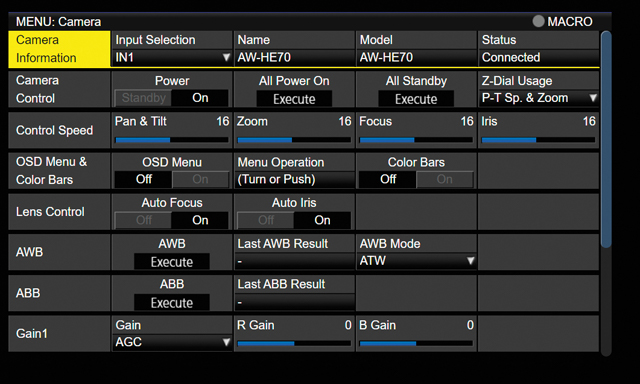The height and width of the screenshot is (384, 640).
Task: Select the Camera Information menu row
Action: (x=59, y=49)
